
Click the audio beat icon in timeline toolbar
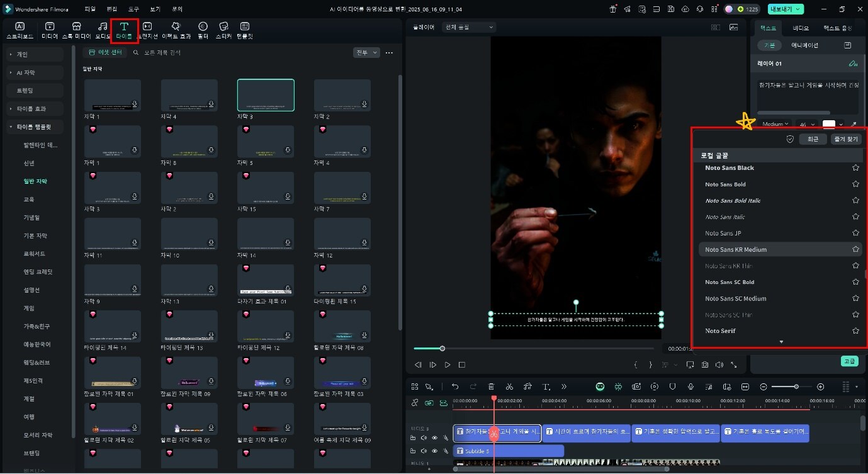(x=527, y=387)
